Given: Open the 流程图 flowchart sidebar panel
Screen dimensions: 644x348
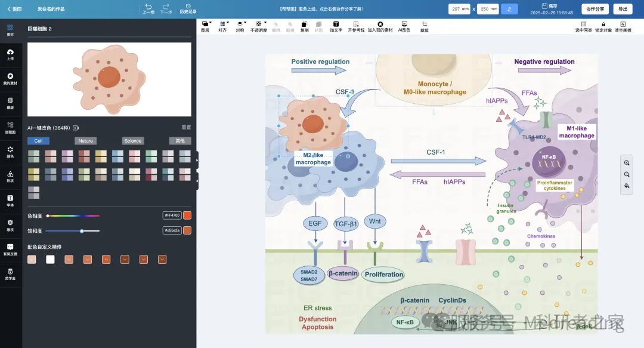Looking at the screenshot, I should point(10,128).
